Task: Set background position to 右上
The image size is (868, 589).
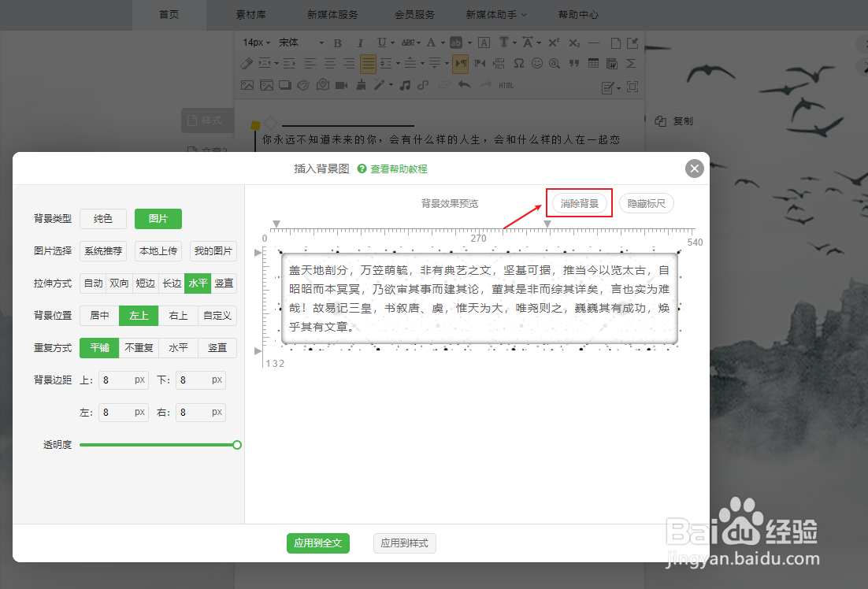Action: [x=178, y=316]
